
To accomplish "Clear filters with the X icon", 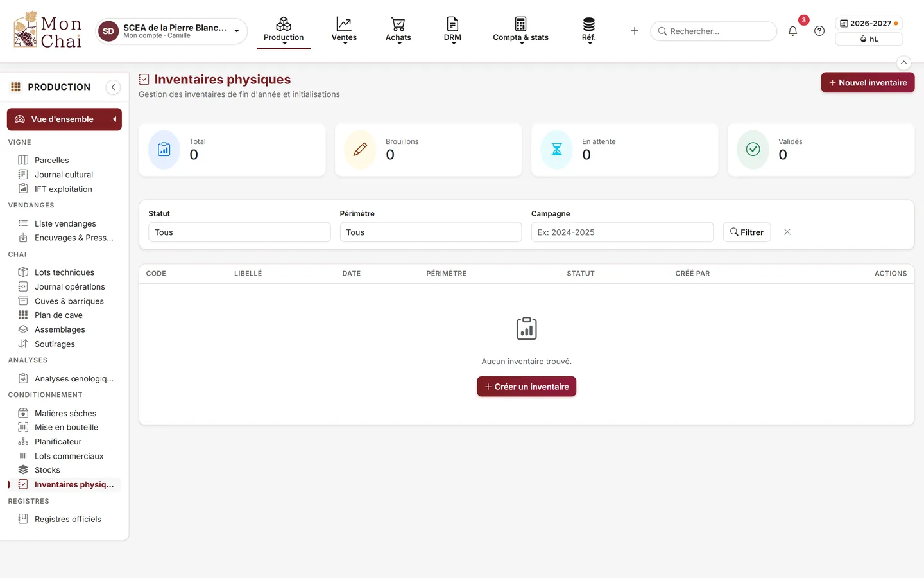I will (x=787, y=232).
